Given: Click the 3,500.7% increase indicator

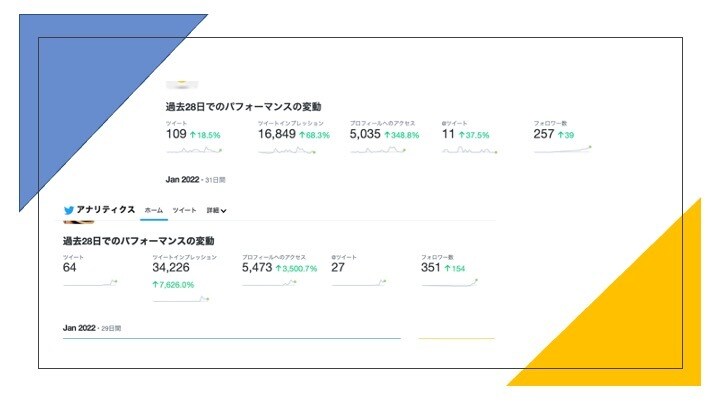Looking at the screenshot, I should (x=297, y=269).
